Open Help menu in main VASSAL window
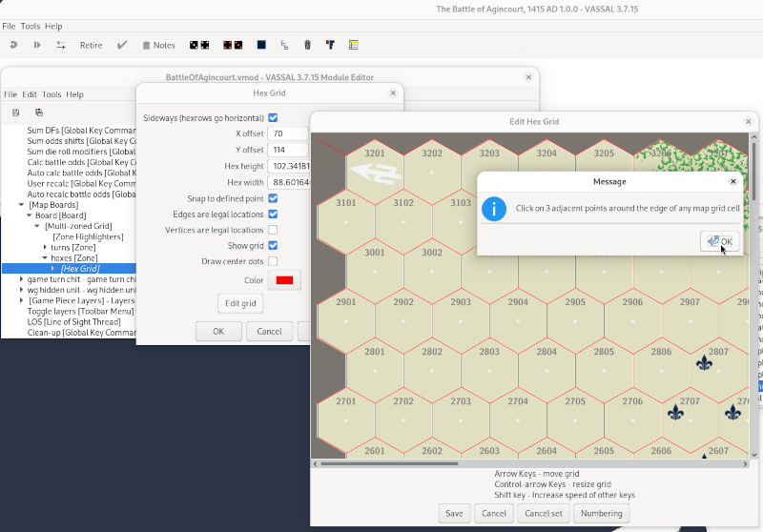 point(53,27)
